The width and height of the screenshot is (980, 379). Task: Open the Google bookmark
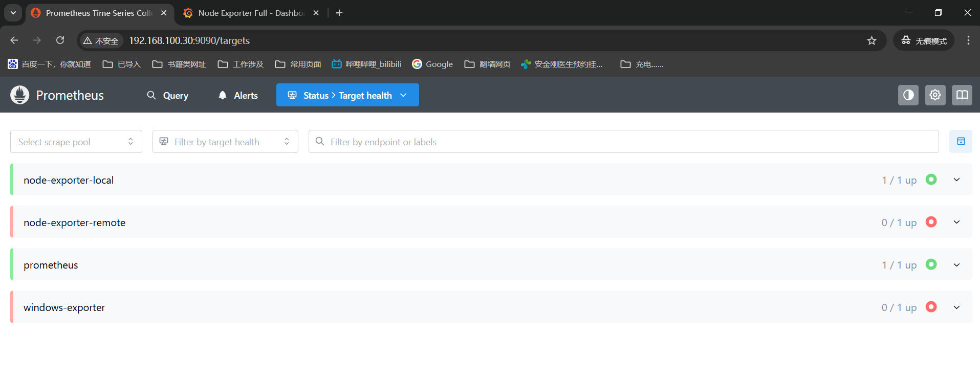[432, 64]
